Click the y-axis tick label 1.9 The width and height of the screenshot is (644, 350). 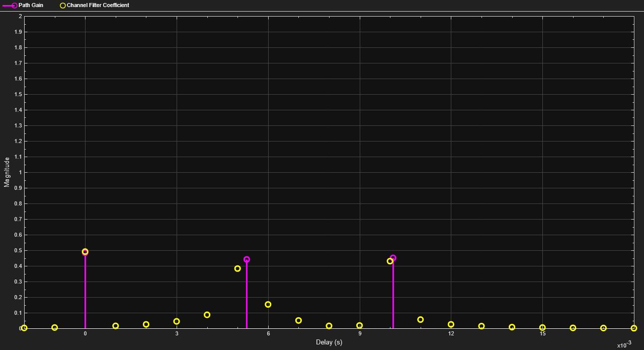19,32
